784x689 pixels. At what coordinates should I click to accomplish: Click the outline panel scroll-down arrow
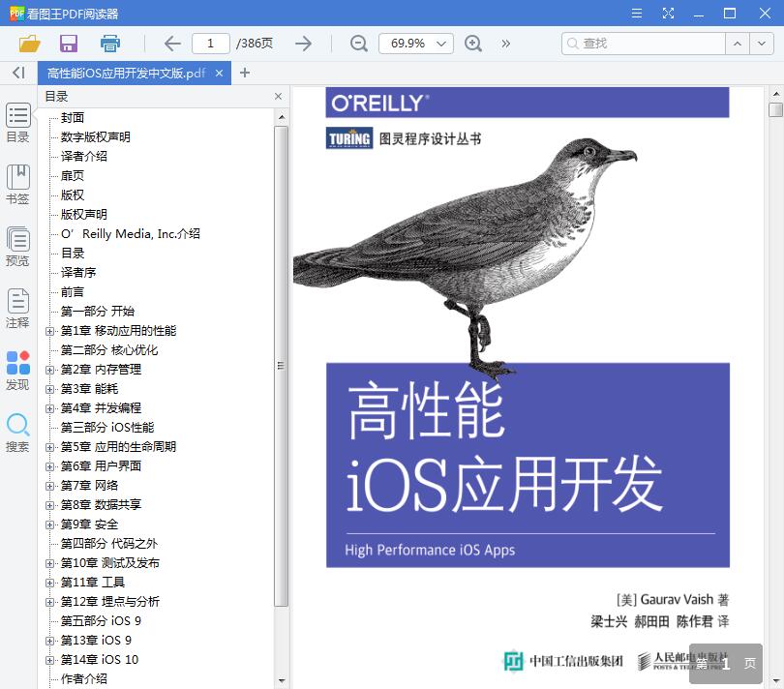tap(282, 680)
